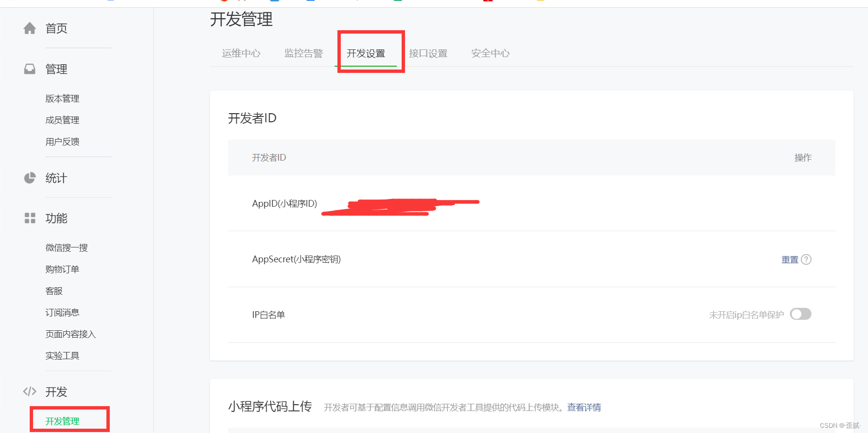Switch to the 运维中心 tab
Screen dimensions: 868x433
(x=241, y=53)
